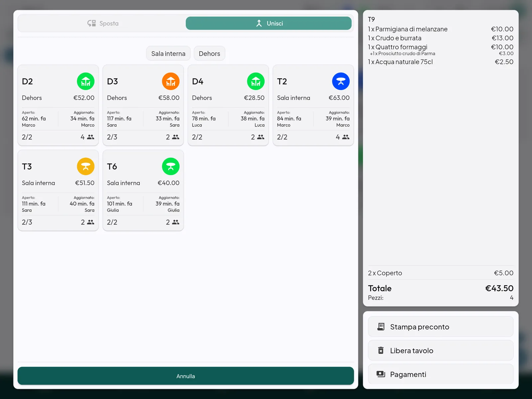Click the guests icon on table T6
This screenshot has width=532, height=399.
point(176,222)
